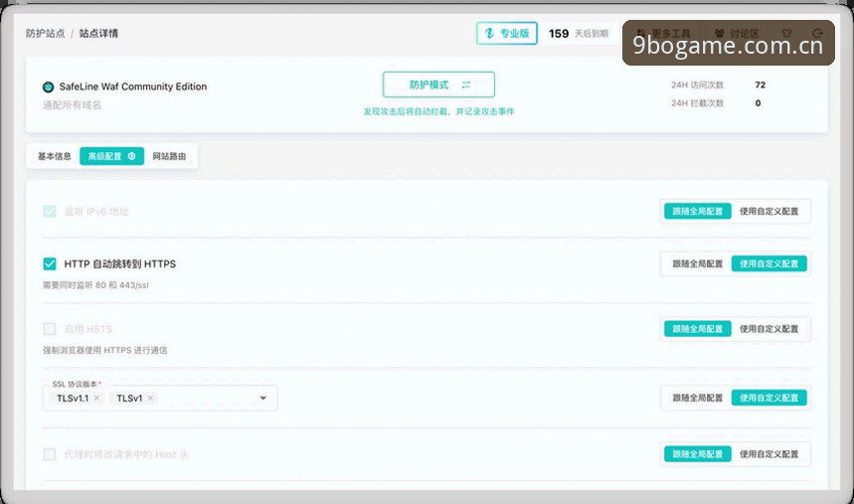854x504 pixels.
Task: Select 跟随全局配置 for SSL protocol row
Action: (x=697, y=399)
